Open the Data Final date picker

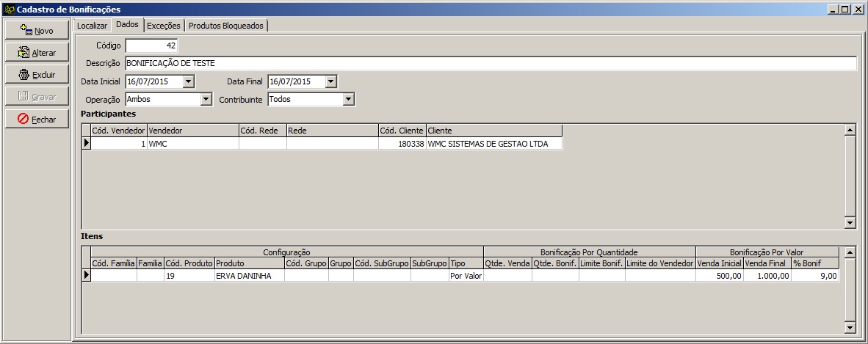click(x=330, y=81)
